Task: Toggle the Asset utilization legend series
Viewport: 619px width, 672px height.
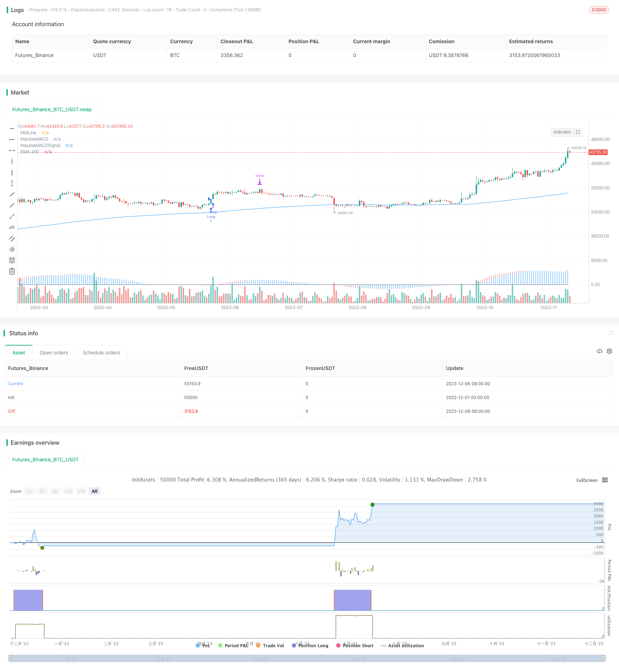Action: (x=402, y=645)
